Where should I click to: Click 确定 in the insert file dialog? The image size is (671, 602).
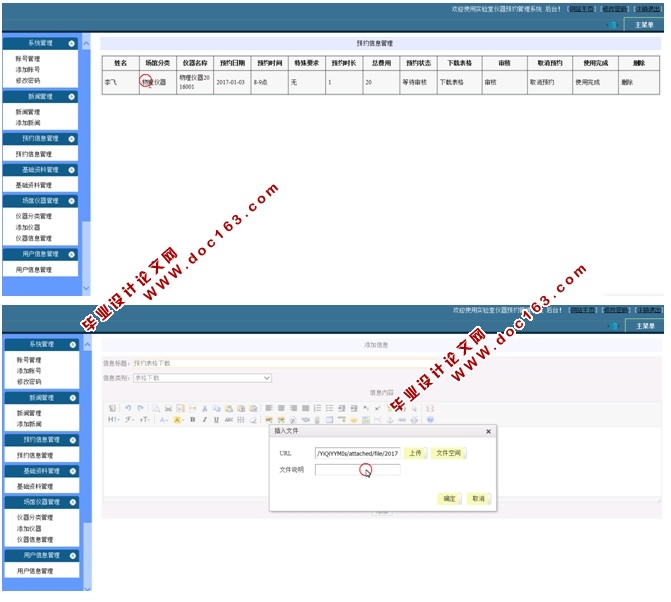pos(449,498)
